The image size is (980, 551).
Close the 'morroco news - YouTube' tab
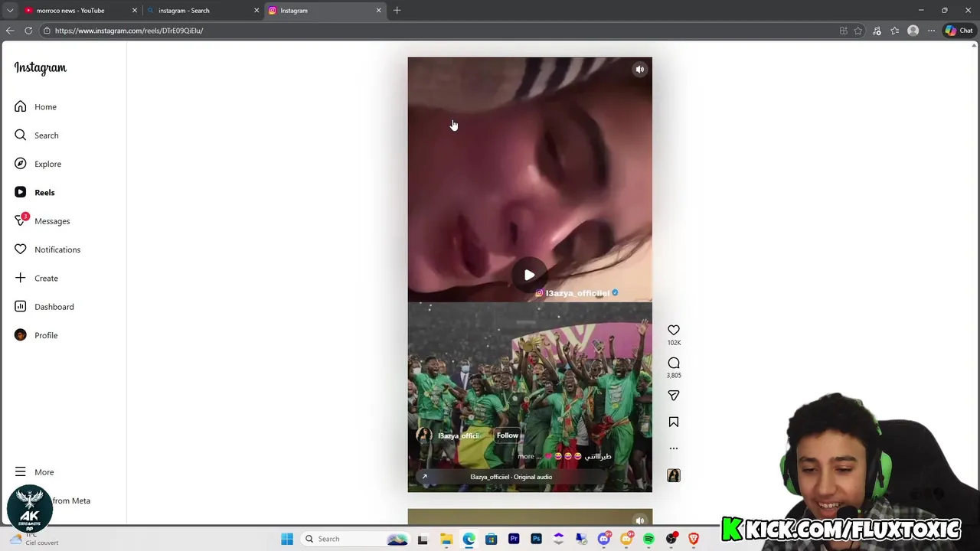point(135,11)
